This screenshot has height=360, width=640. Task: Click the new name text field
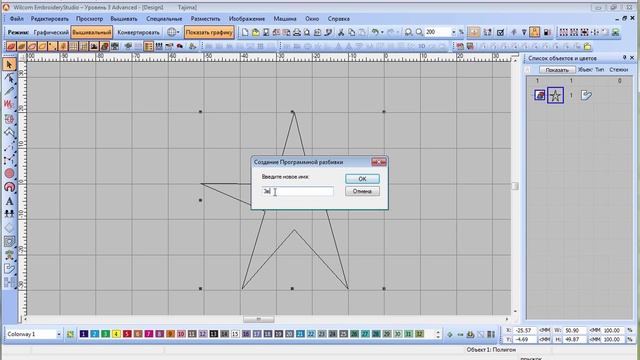pyautogui.click(x=297, y=191)
